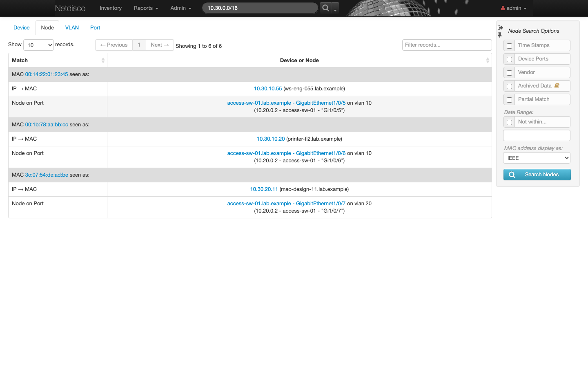Viewport: 588px width, 368px height.
Task: Click the mac-design-11.lab.example hostname text
Action: 314,189
